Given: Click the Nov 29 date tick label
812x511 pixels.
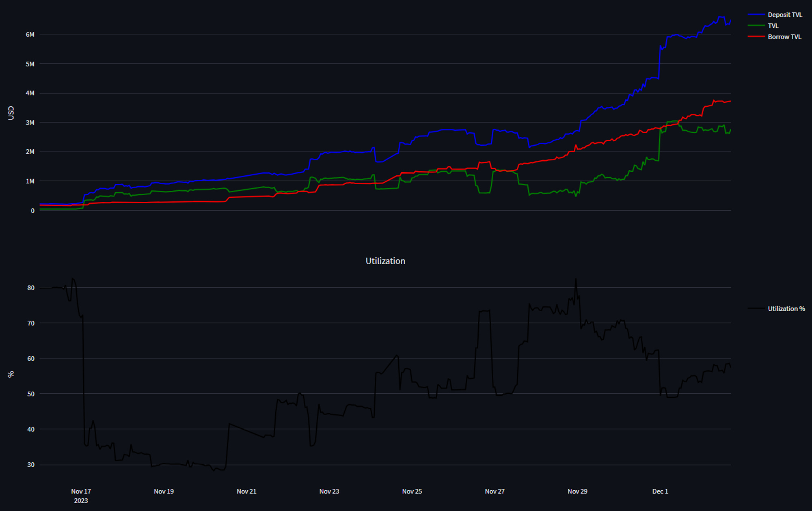Looking at the screenshot, I should 577,491.
